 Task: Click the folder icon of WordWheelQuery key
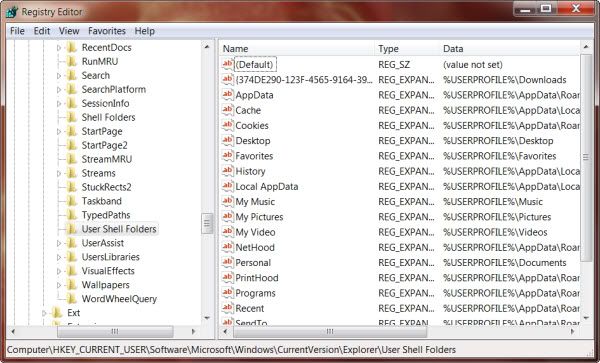(x=72, y=299)
